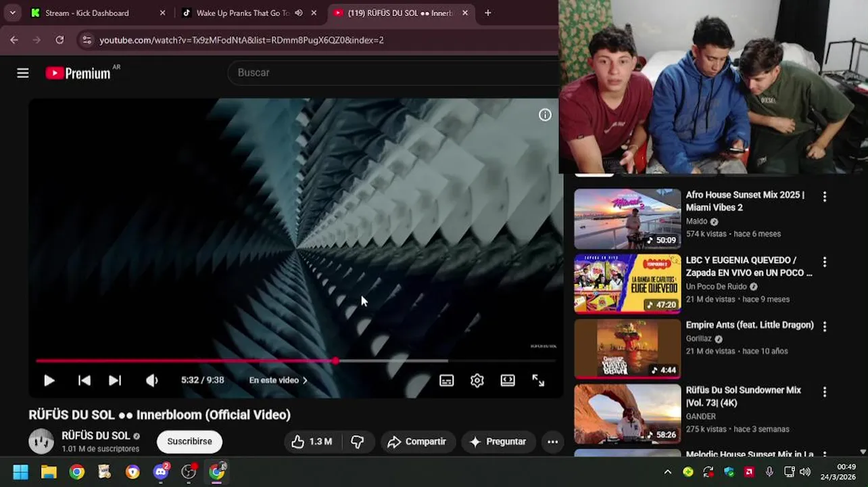Image resolution: width=868 pixels, height=487 pixels.
Task: Close the Wake Up Pranks tab
Action: click(314, 13)
